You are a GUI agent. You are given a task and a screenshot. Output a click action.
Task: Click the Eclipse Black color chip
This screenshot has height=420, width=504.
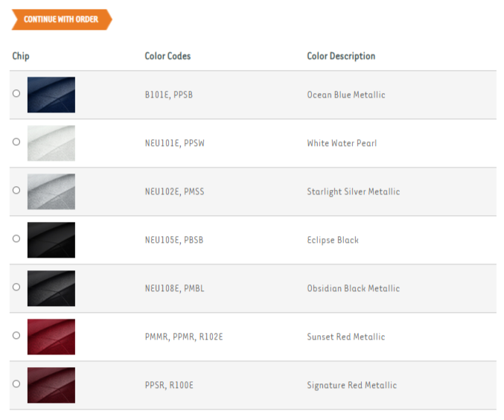coord(51,240)
